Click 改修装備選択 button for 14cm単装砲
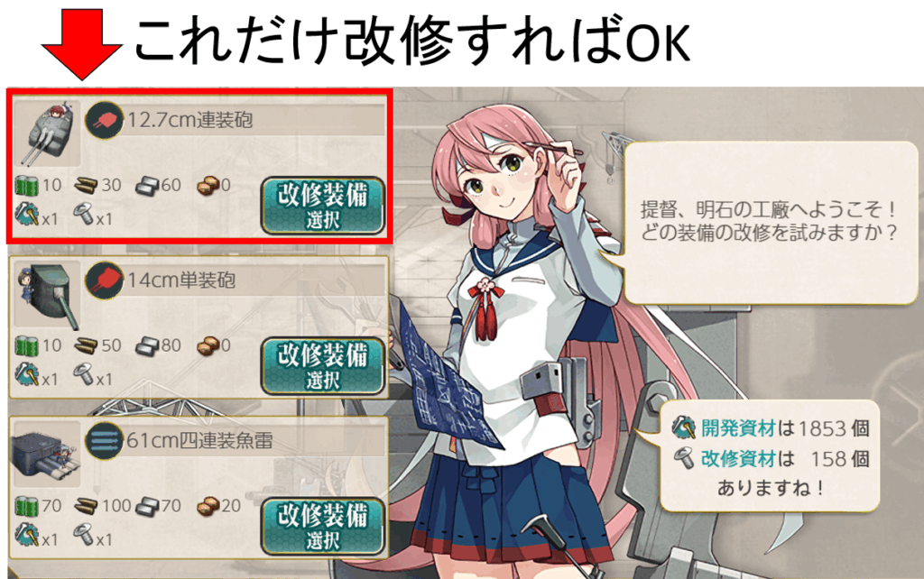924x579 pixels. 323,366
